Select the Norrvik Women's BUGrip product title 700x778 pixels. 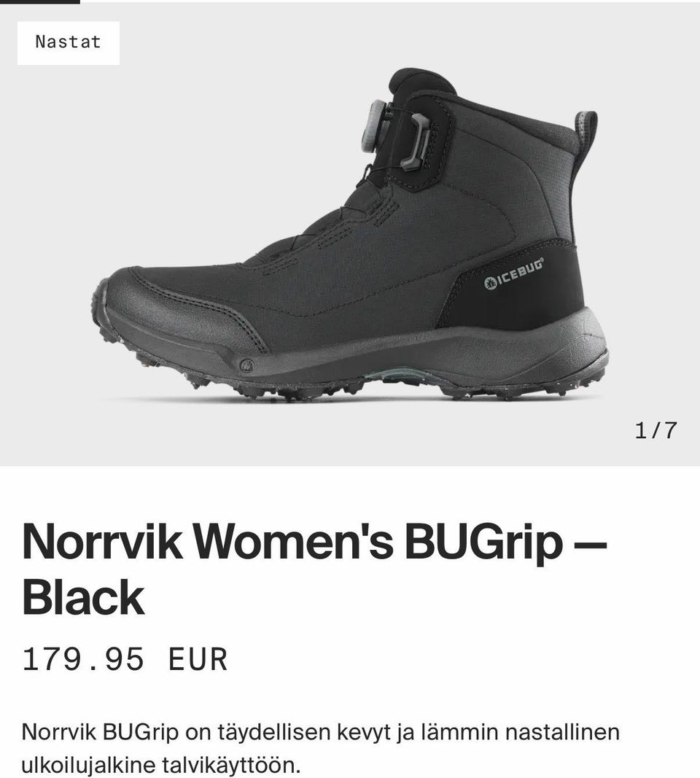point(314,569)
